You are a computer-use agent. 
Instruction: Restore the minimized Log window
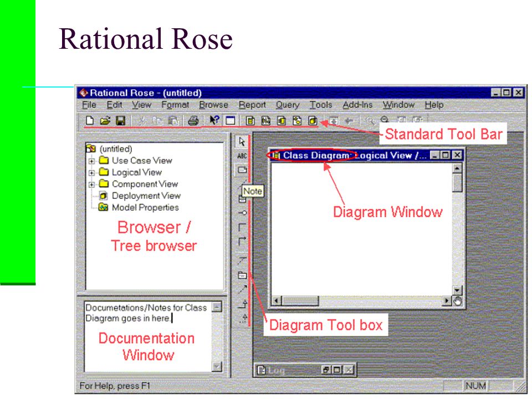pos(326,370)
